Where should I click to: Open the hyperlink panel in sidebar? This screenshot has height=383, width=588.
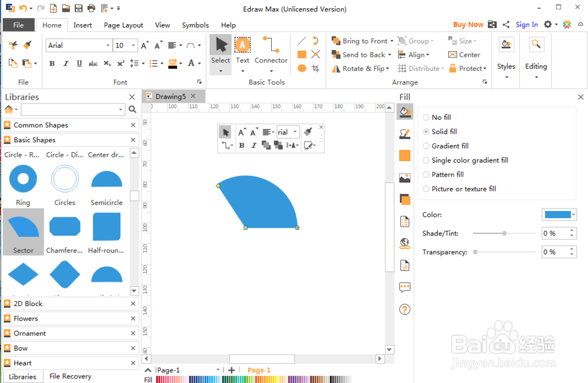[x=405, y=244]
